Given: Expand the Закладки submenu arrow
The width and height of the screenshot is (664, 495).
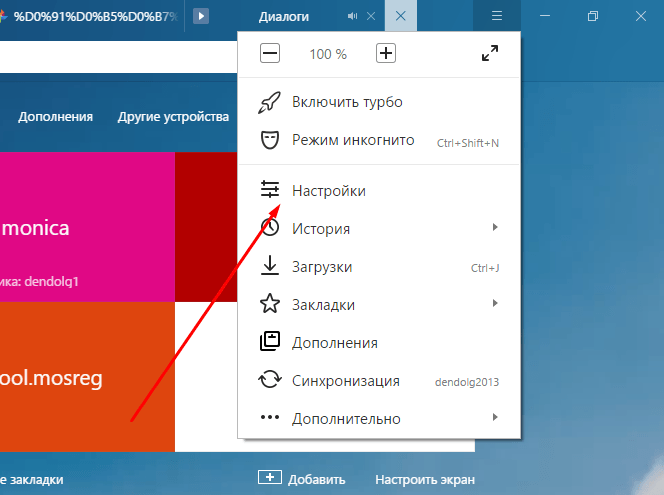Looking at the screenshot, I should point(495,303).
